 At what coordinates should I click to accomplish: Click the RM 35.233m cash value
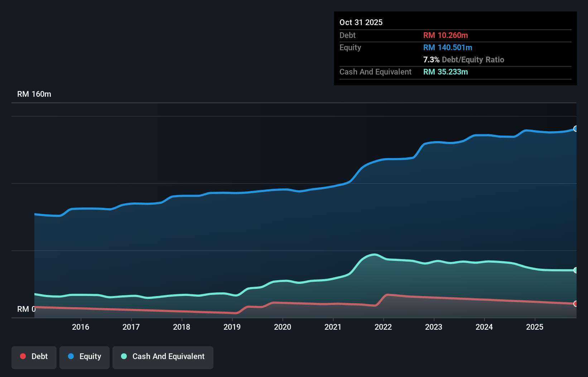pyautogui.click(x=445, y=72)
